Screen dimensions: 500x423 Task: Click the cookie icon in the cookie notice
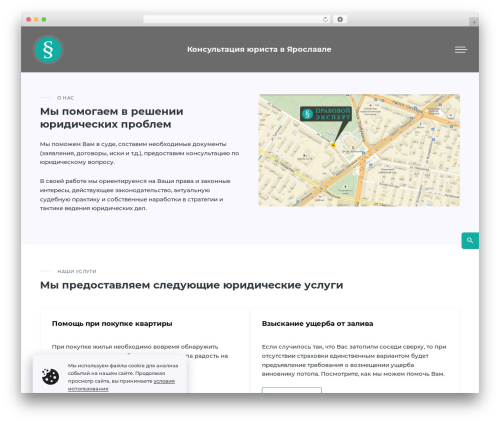(50, 377)
